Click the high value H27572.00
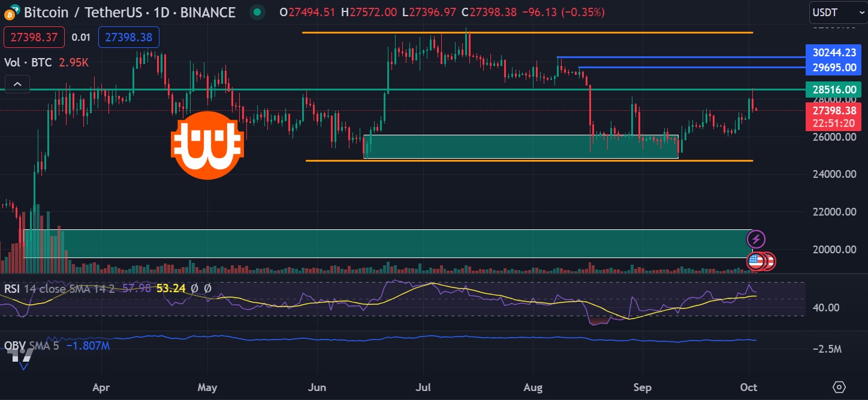This screenshot has height=400, width=868. click(x=369, y=12)
